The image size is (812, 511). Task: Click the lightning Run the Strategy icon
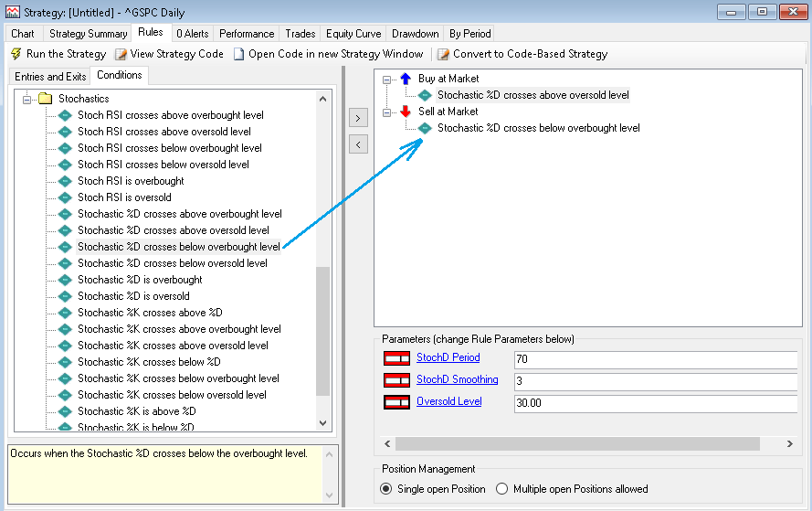[x=16, y=54]
